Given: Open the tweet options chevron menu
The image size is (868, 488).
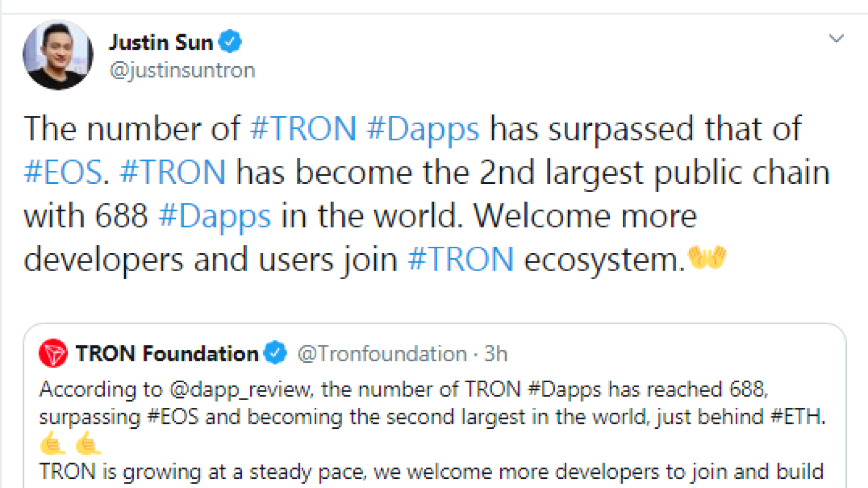Looking at the screenshot, I should click(836, 38).
